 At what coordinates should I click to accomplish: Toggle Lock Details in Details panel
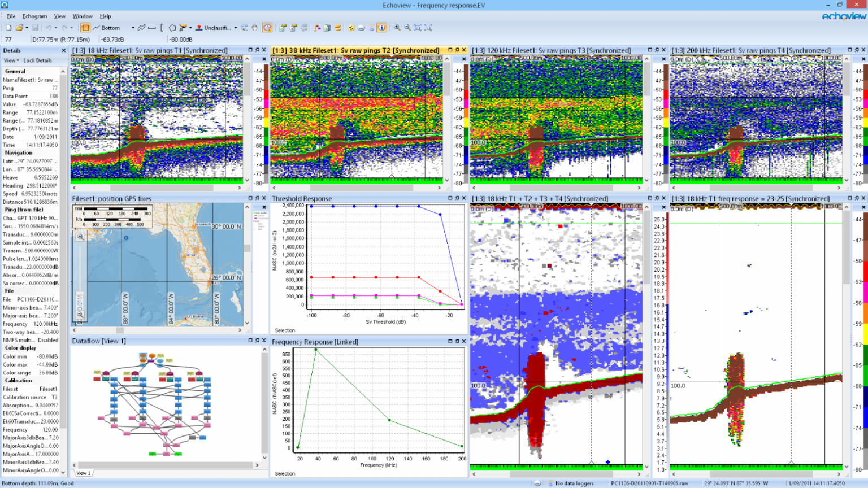[37, 60]
